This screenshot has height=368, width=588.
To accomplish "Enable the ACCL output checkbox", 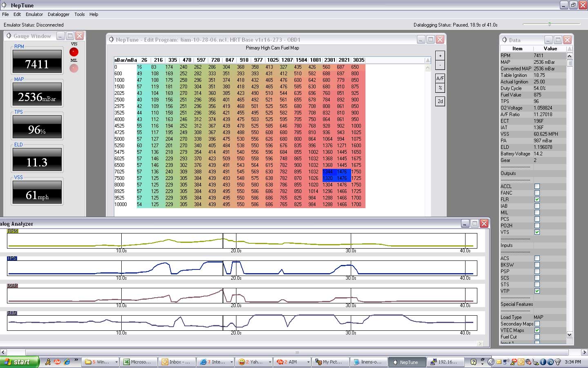I will pos(537,186).
